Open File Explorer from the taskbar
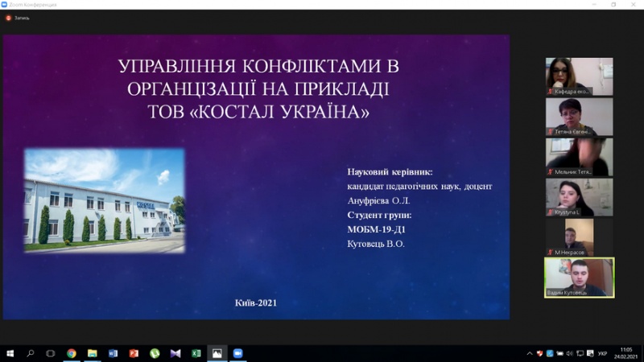This screenshot has height=362, width=644. (x=93, y=353)
